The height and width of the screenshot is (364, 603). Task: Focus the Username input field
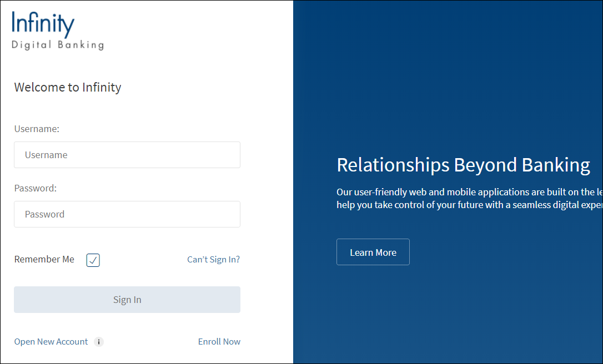click(x=127, y=155)
